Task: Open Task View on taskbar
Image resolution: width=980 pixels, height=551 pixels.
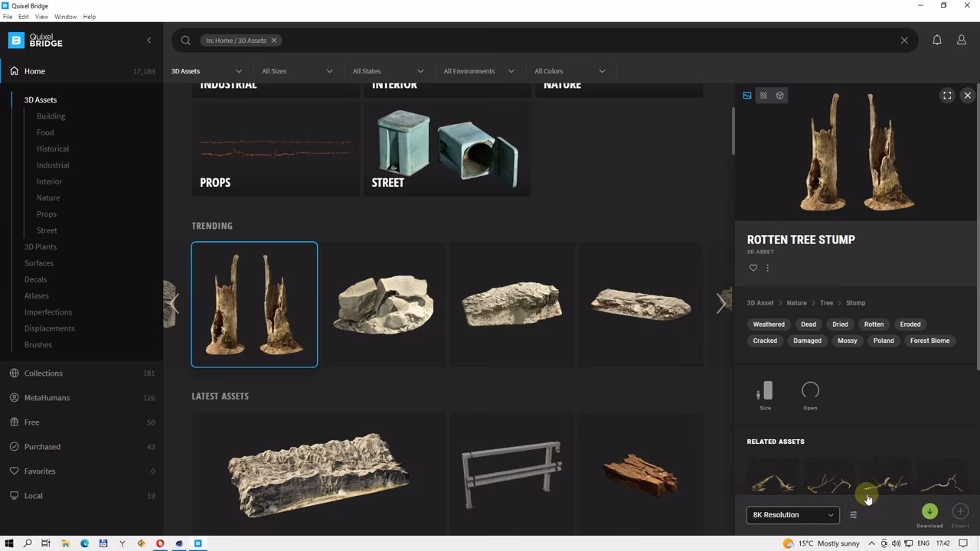Action: pyautogui.click(x=46, y=543)
